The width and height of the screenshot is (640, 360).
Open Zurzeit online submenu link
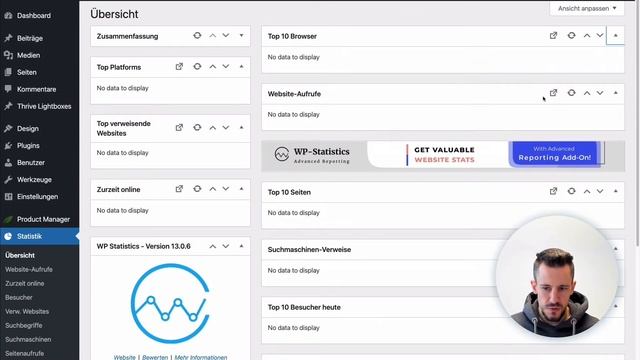pos(24,283)
